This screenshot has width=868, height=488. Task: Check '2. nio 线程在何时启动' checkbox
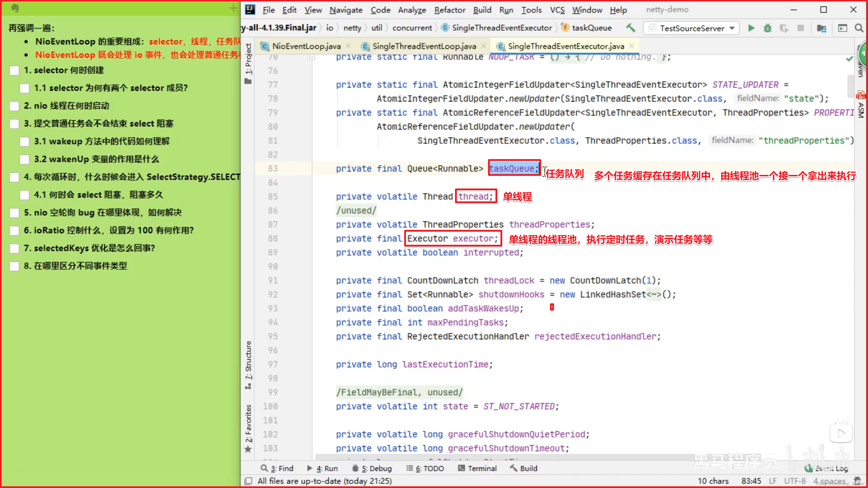point(14,106)
